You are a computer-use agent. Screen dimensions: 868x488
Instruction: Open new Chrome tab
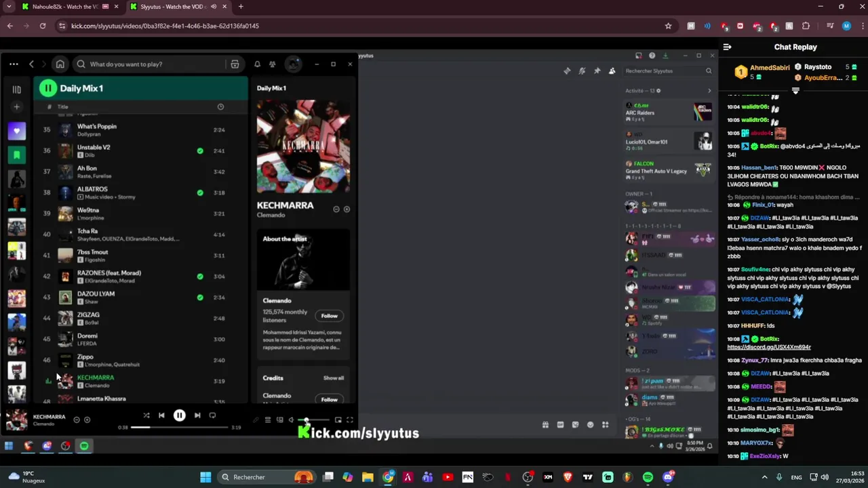241,7
